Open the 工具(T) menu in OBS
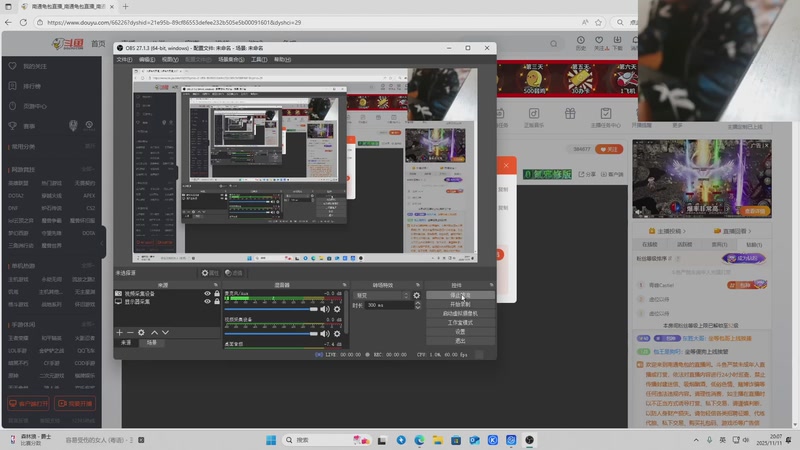The width and height of the screenshot is (800, 450). (259, 60)
